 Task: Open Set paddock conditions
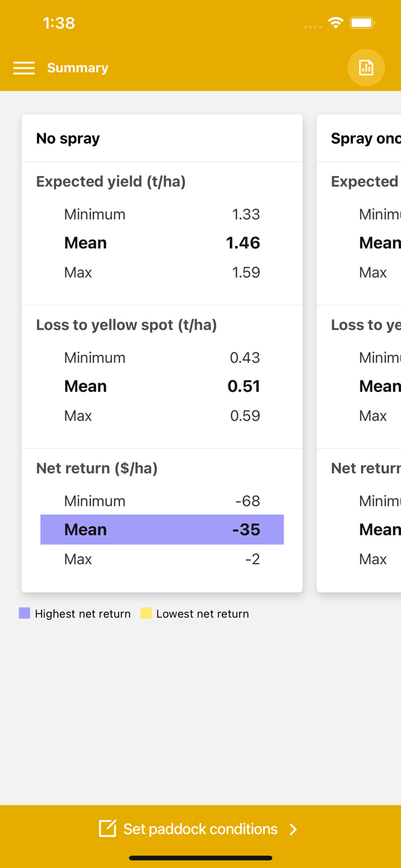[200, 829]
